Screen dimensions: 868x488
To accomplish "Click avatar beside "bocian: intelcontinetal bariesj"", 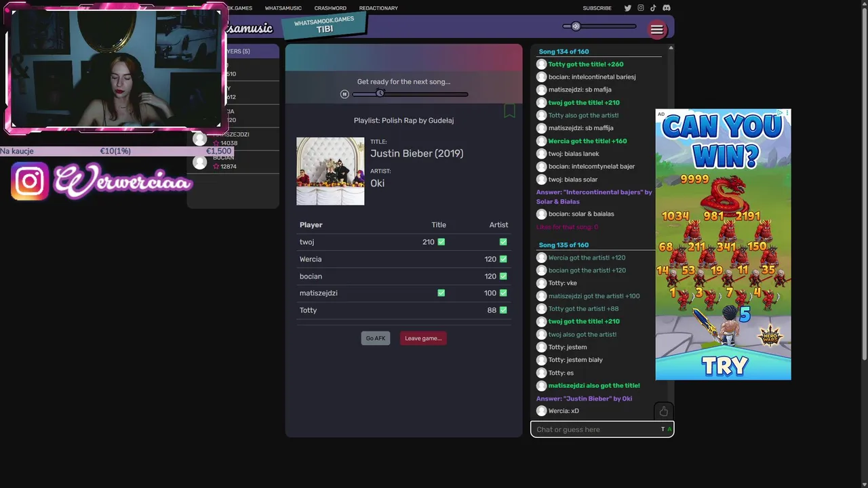I will tap(541, 77).
